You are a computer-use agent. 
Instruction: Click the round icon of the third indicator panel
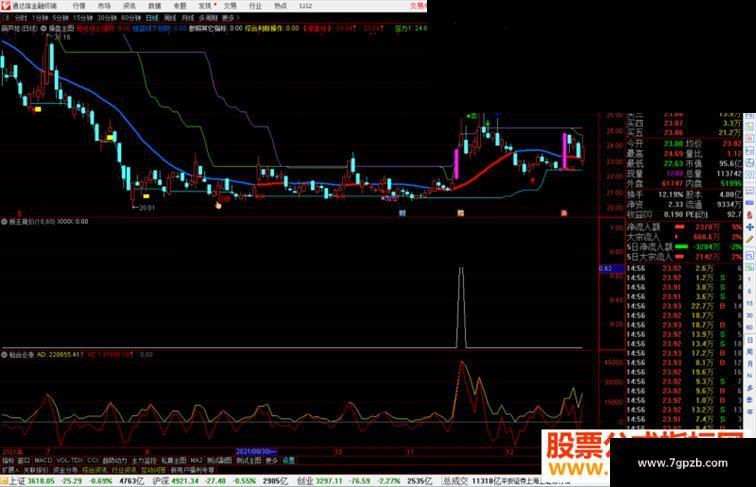click(x=4, y=354)
